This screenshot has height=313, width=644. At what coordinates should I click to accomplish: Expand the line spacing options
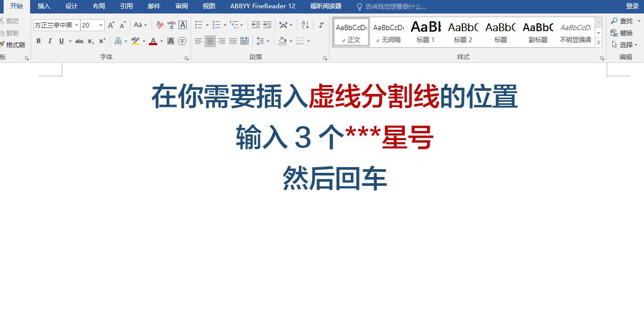[x=268, y=41]
